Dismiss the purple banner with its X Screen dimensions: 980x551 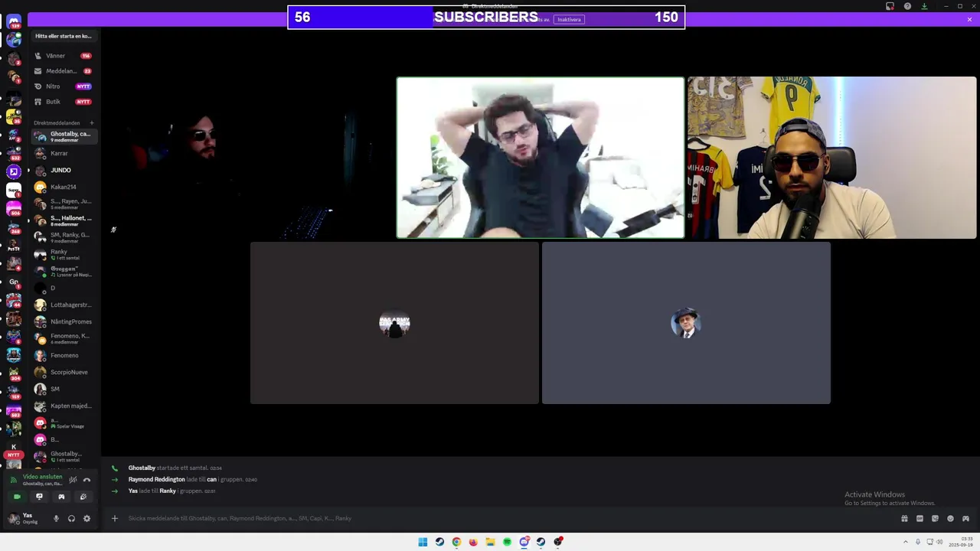[x=969, y=19]
